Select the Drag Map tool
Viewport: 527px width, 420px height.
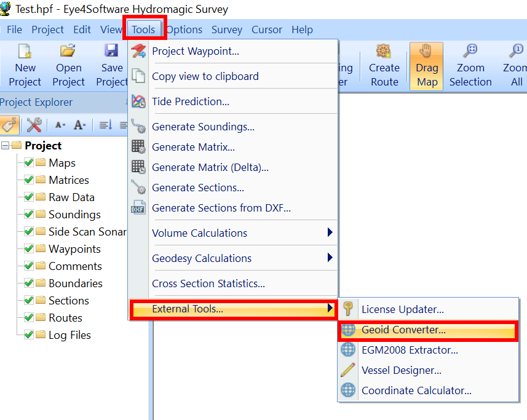(x=427, y=66)
